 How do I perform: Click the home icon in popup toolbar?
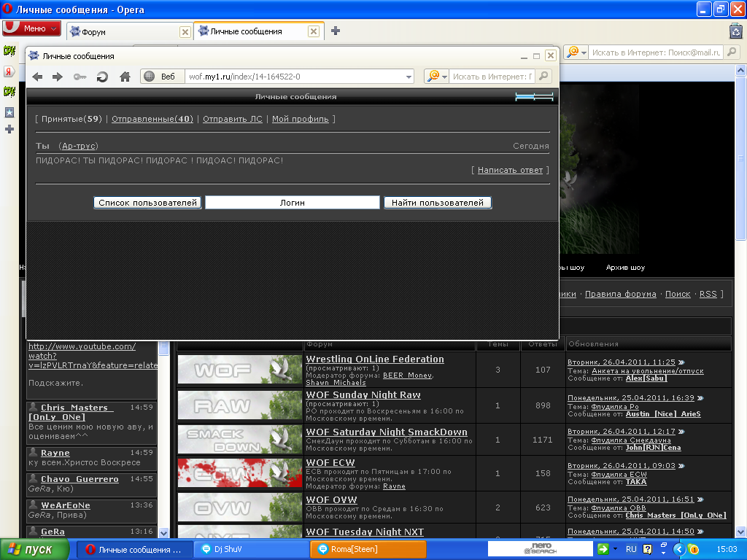pos(125,77)
